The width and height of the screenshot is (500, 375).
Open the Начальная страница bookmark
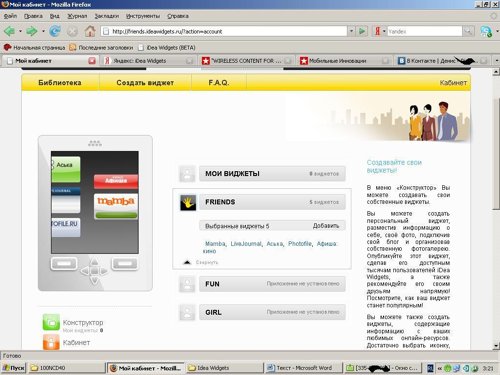tap(34, 47)
